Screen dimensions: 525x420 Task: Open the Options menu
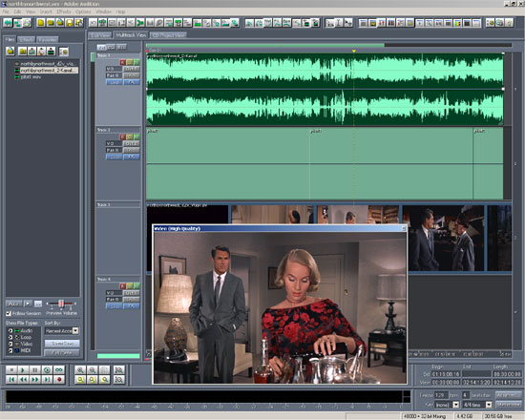tap(83, 11)
